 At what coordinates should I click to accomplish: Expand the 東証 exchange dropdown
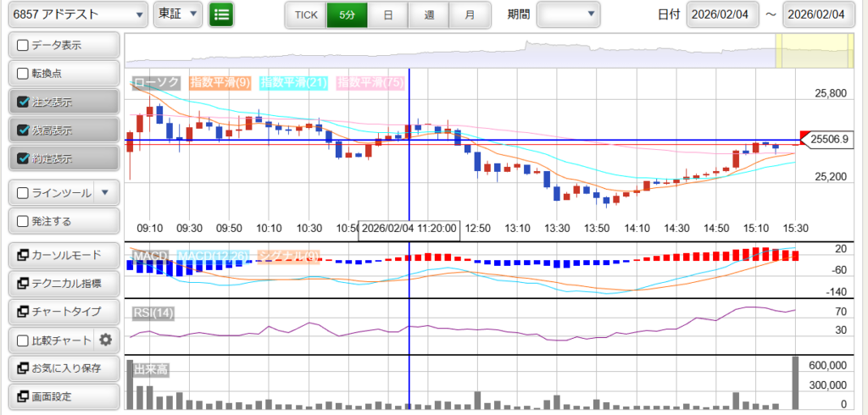(x=178, y=14)
